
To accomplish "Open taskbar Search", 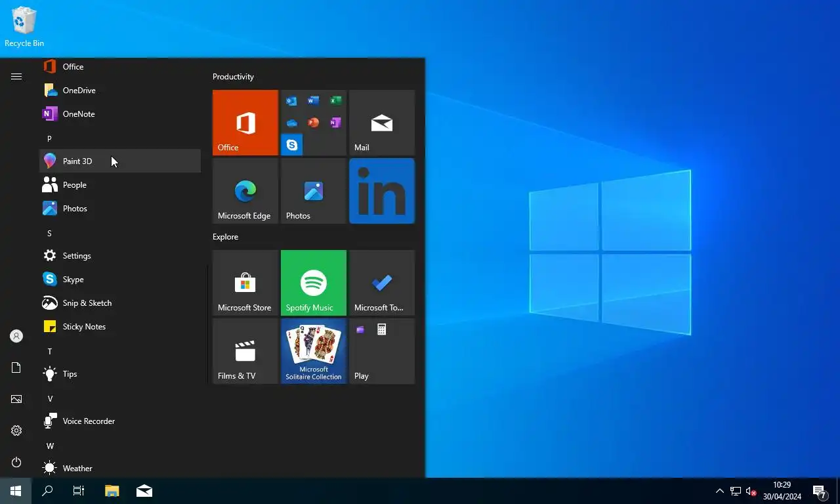I will pyautogui.click(x=47, y=491).
